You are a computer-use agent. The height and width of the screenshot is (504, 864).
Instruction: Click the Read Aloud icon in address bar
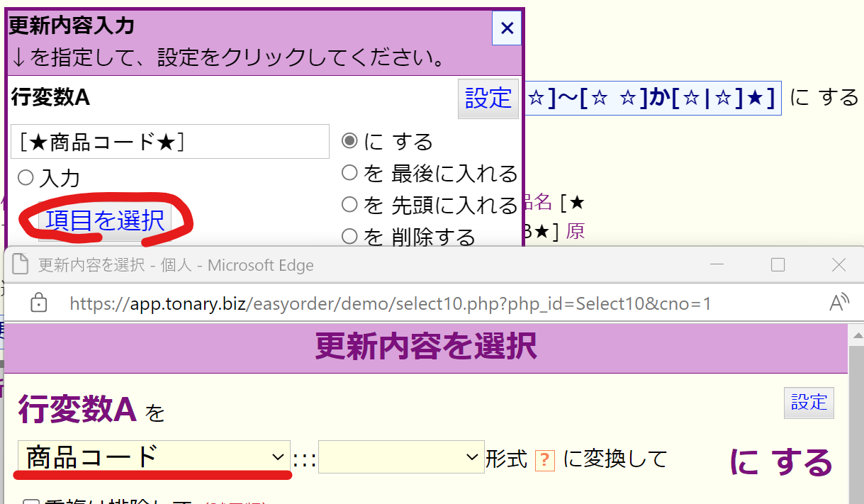click(838, 303)
